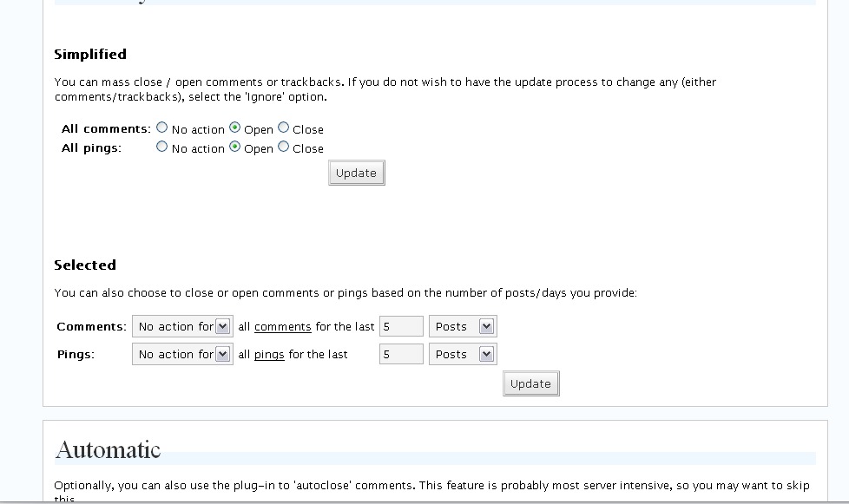Click the dropdown arrow on Comments action
Image resolution: width=849 pixels, height=504 pixels.
[222, 327]
